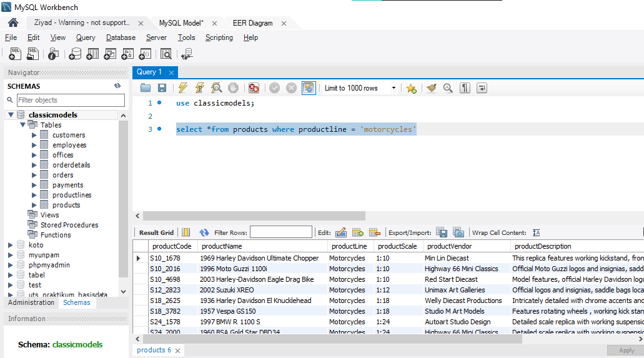Go to the Workbench home screen icon
The height and width of the screenshot is (358, 644).
pyautogui.click(x=13, y=22)
